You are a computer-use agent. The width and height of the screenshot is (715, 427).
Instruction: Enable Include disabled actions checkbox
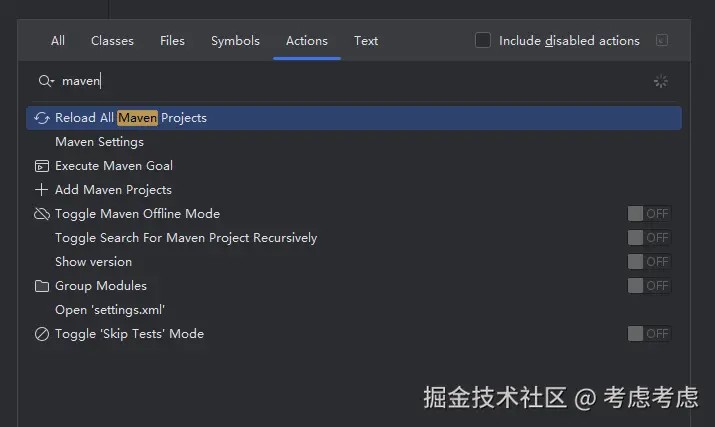(x=483, y=41)
